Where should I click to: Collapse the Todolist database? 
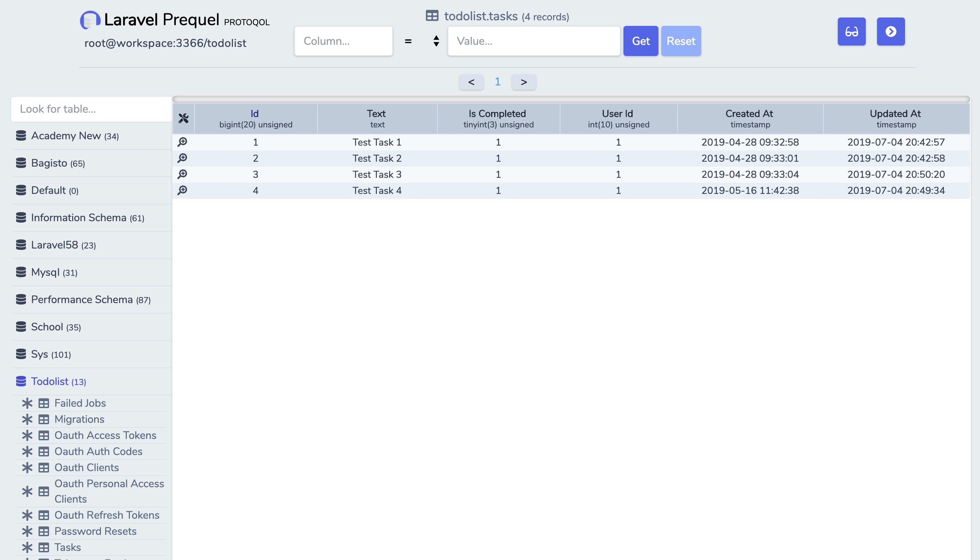tap(91, 382)
